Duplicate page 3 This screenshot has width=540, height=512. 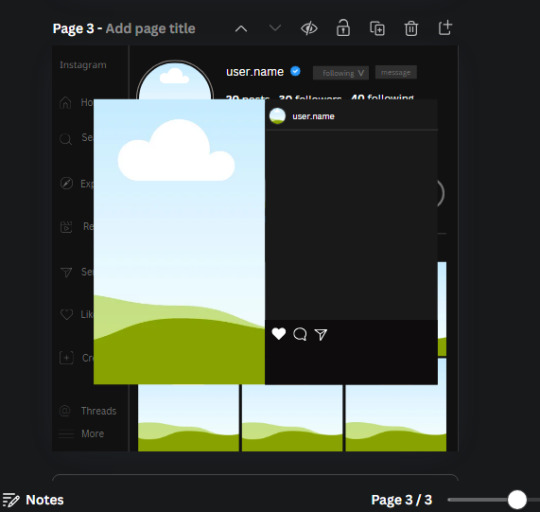[x=377, y=28]
